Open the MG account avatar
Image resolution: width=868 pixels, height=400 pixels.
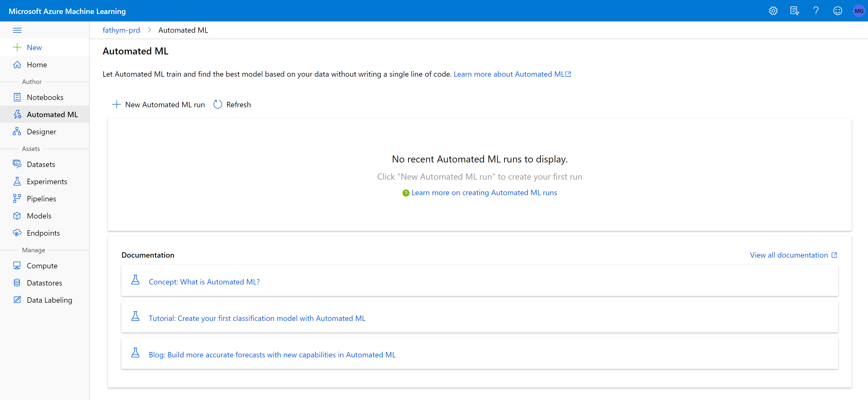tap(859, 11)
